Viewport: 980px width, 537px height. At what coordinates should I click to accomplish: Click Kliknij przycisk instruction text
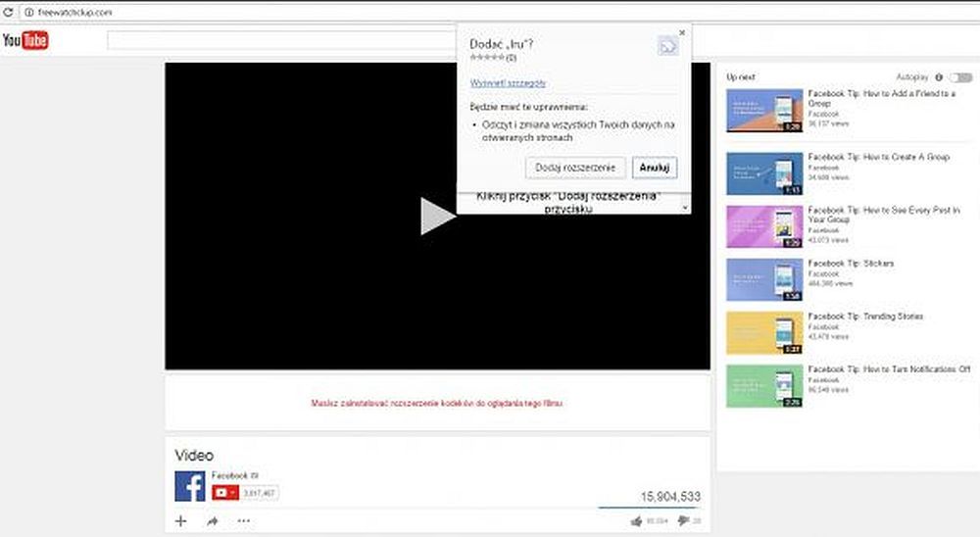pyautogui.click(x=568, y=202)
